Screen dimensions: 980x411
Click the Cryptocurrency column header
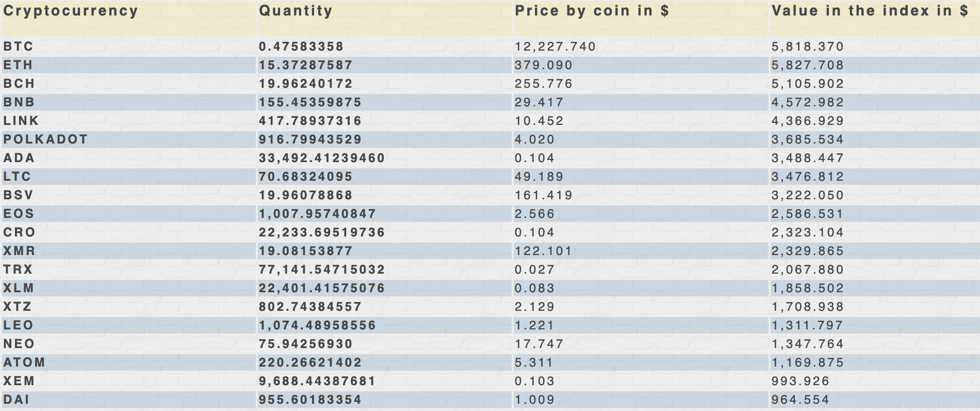pos(71,11)
